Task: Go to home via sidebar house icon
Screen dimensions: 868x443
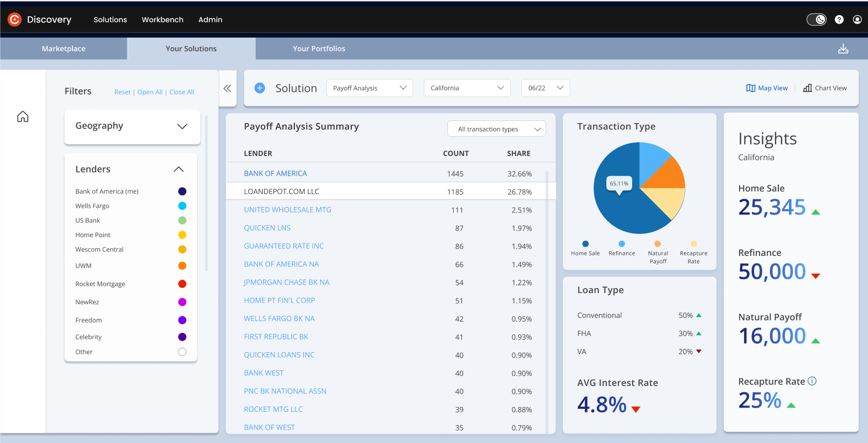Action: tap(23, 117)
